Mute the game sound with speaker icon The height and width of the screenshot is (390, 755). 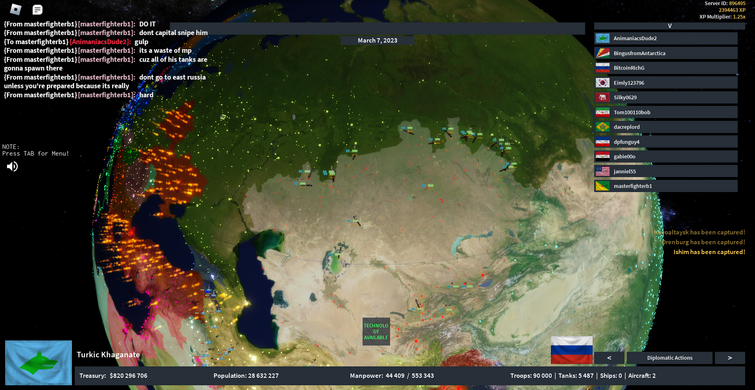coord(13,167)
